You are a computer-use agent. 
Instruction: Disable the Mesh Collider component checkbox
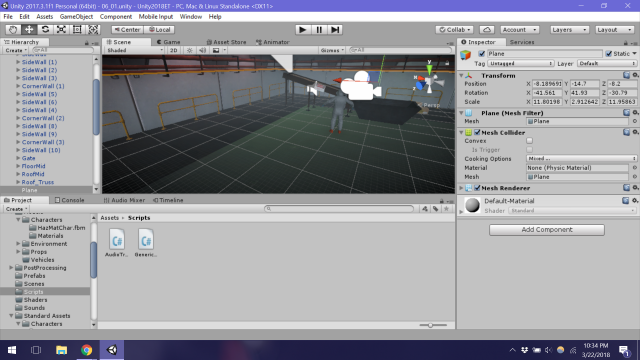coord(477,132)
